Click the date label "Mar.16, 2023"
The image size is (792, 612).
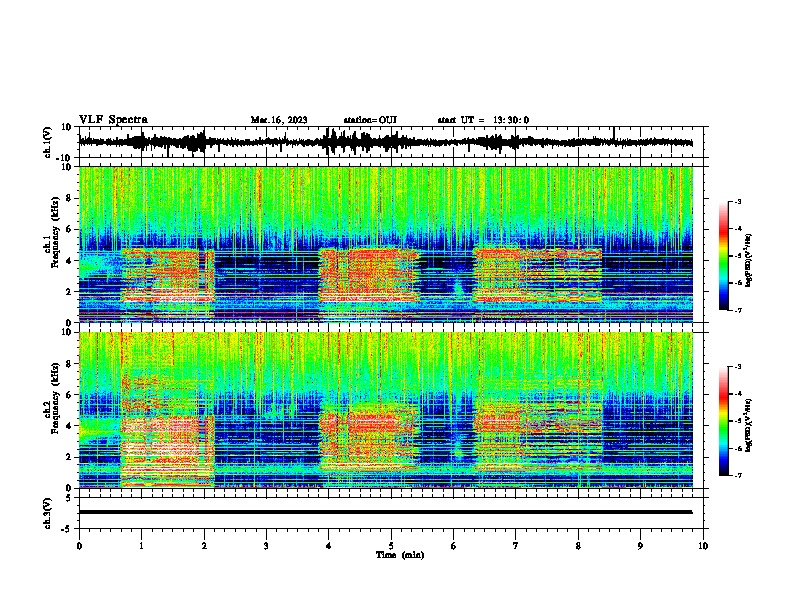coord(279,120)
